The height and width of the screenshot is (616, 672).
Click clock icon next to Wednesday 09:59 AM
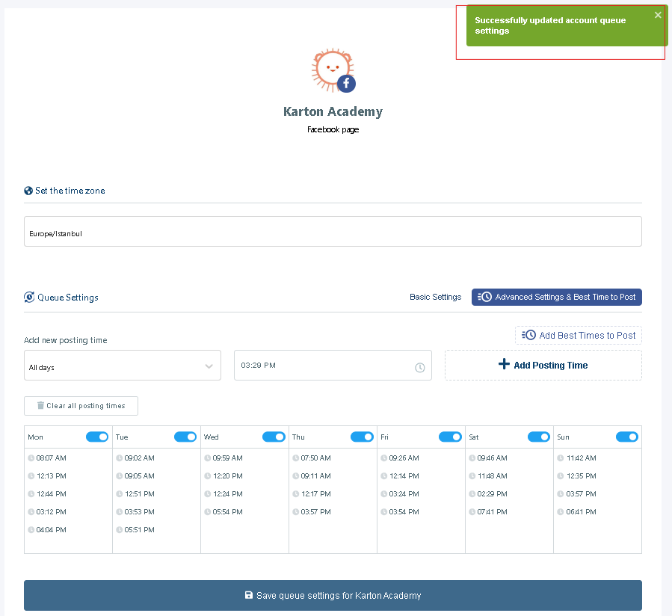tap(207, 458)
